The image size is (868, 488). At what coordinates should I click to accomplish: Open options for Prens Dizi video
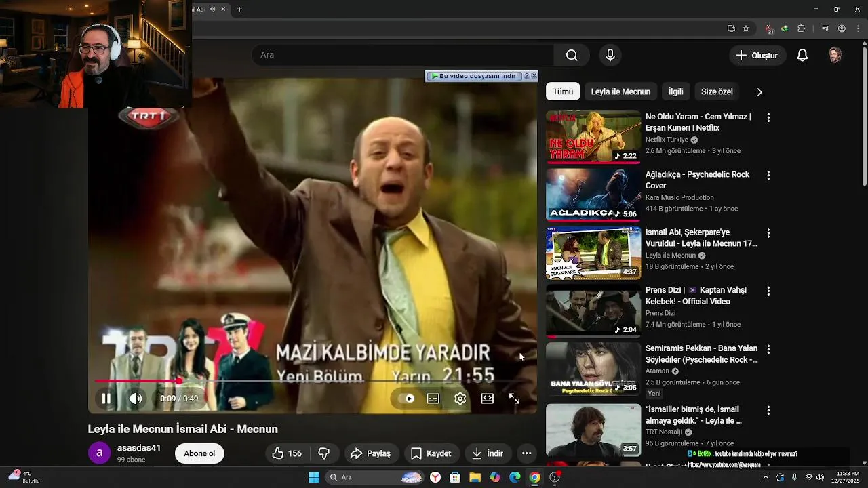tap(768, 291)
